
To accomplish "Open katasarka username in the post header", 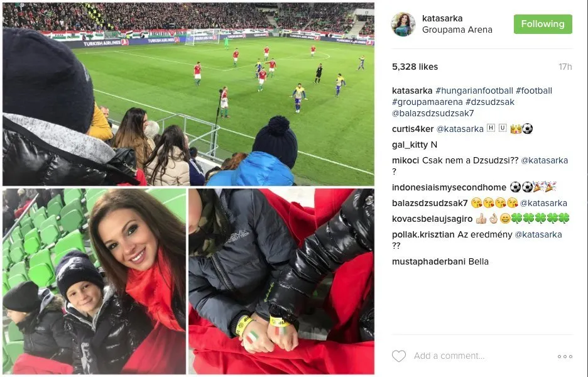I will [442, 18].
